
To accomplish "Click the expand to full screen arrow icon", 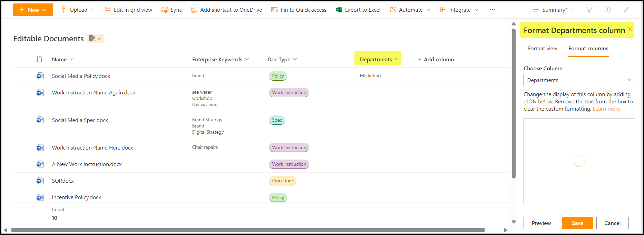I will [x=626, y=10].
